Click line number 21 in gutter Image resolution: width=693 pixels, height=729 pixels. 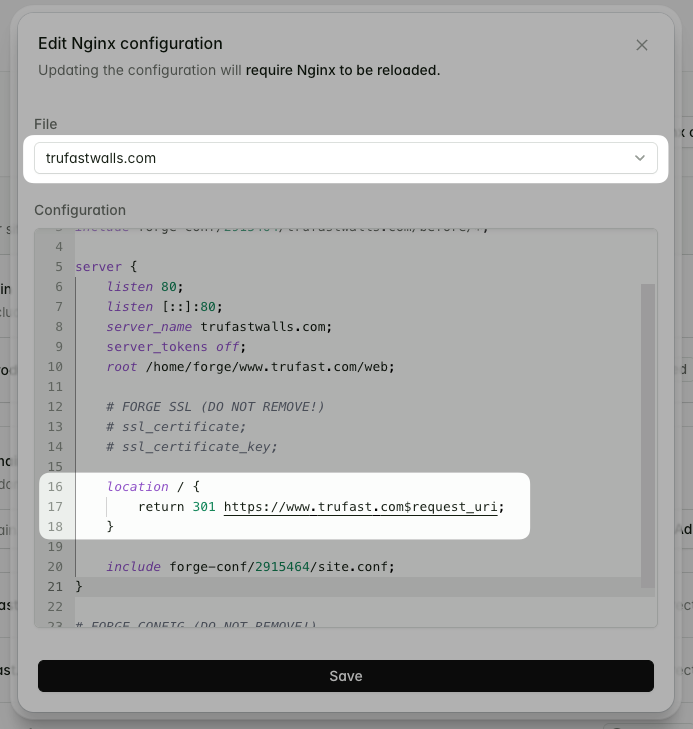[x=55, y=587]
